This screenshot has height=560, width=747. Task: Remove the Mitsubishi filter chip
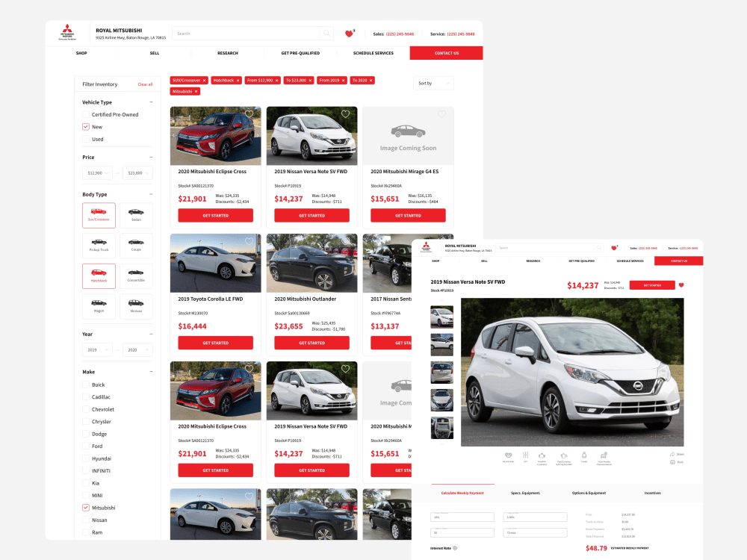click(x=196, y=91)
